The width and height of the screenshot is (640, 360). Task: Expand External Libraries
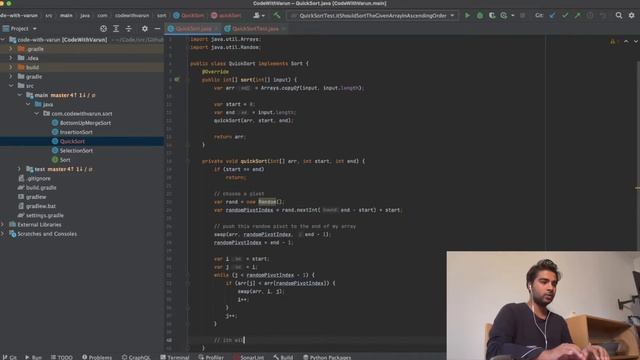pyautogui.click(x=3, y=224)
